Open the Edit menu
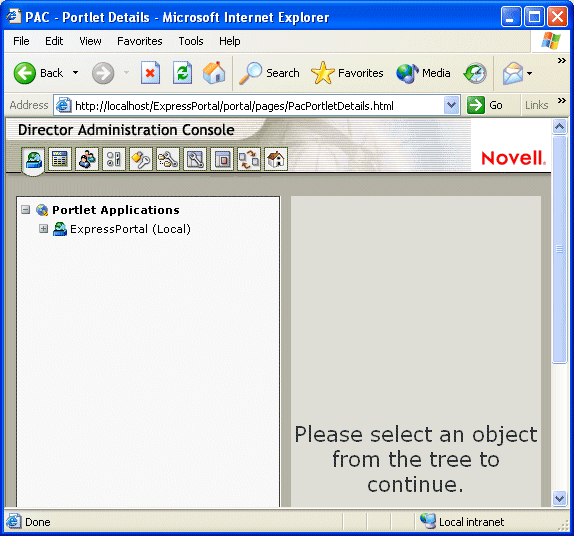 (54, 41)
